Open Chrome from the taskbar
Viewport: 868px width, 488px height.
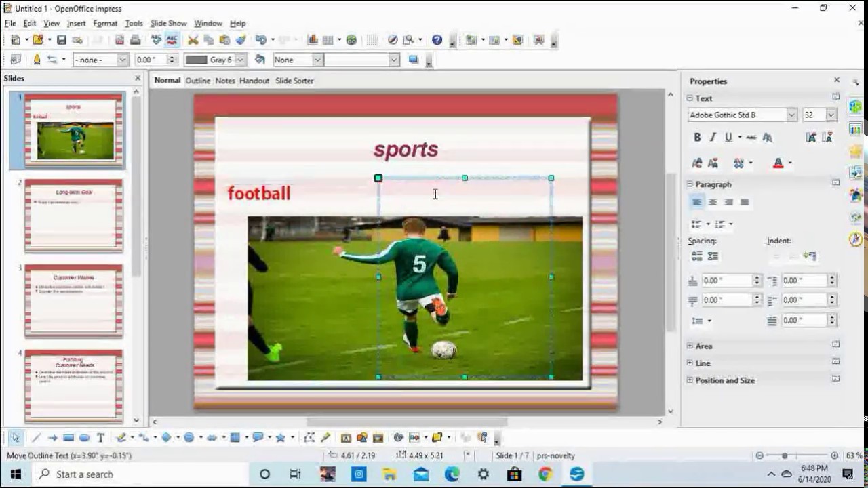(545, 474)
